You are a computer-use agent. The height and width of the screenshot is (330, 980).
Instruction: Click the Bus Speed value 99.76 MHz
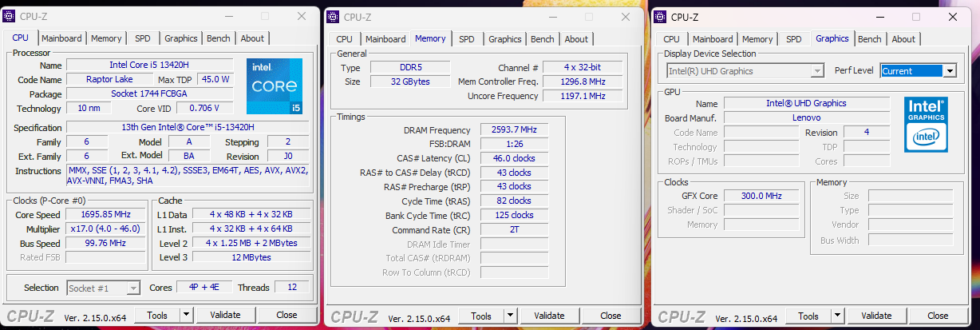click(105, 243)
